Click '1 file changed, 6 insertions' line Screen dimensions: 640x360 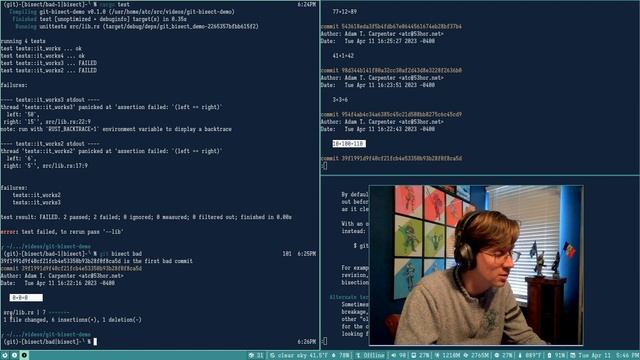click(72, 320)
